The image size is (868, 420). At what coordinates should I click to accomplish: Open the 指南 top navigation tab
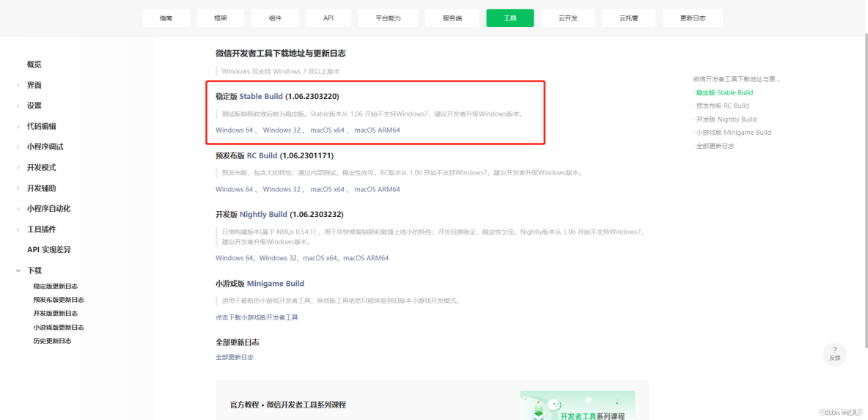click(x=166, y=18)
